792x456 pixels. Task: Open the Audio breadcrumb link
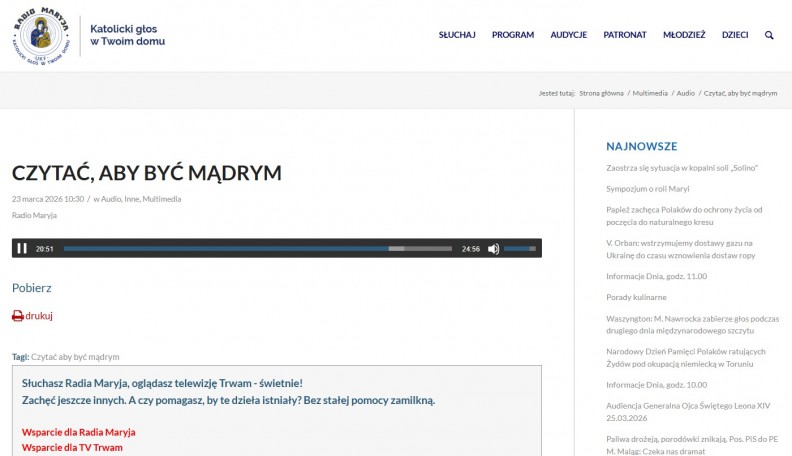click(685, 93)
